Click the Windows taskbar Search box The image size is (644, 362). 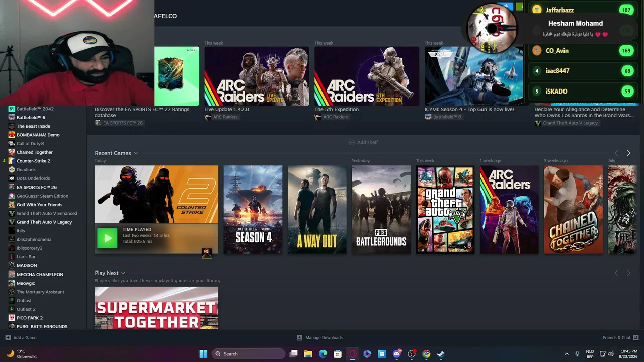(249, 354)
